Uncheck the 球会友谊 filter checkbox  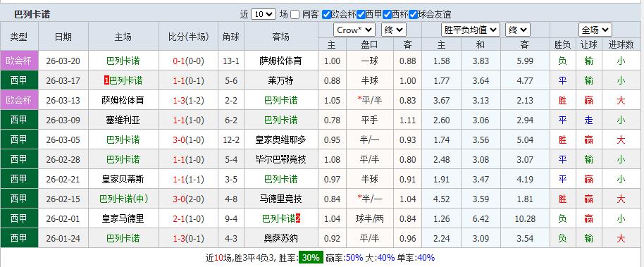413,14
